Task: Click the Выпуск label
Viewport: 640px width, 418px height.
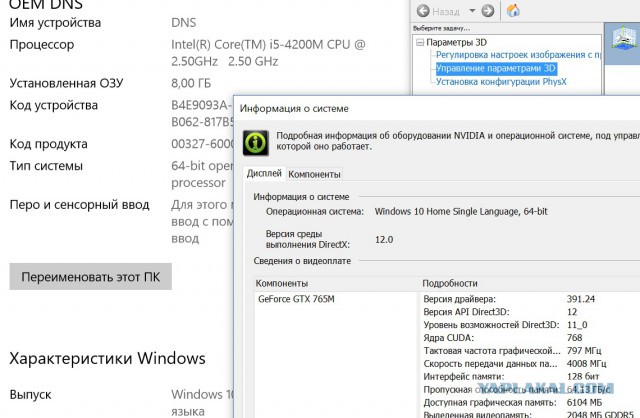Action: coord(30,395)
